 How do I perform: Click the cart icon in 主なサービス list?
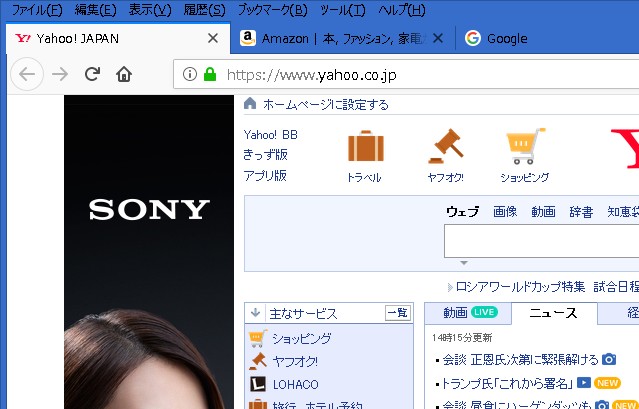258,338
